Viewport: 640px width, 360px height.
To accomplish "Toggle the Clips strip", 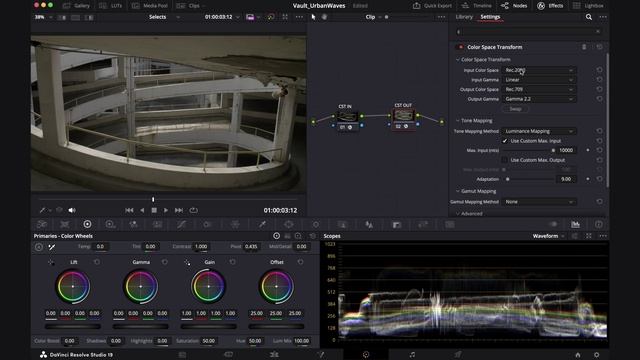I will tap(189, 6).
